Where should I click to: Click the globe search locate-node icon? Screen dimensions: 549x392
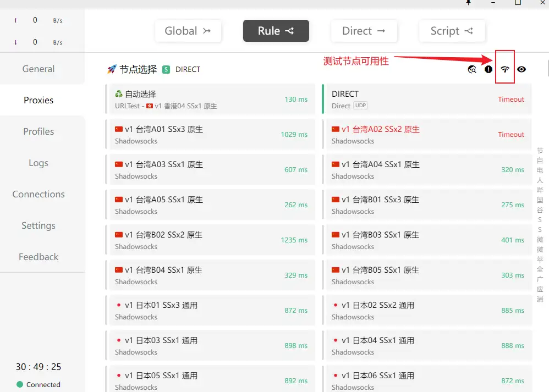point(472,69)
